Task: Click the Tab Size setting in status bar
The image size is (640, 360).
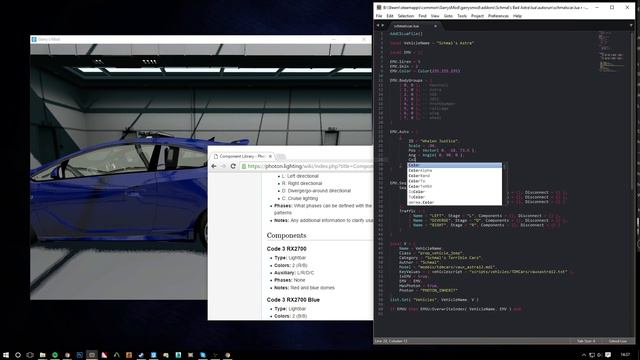Action: coord(586,341)
